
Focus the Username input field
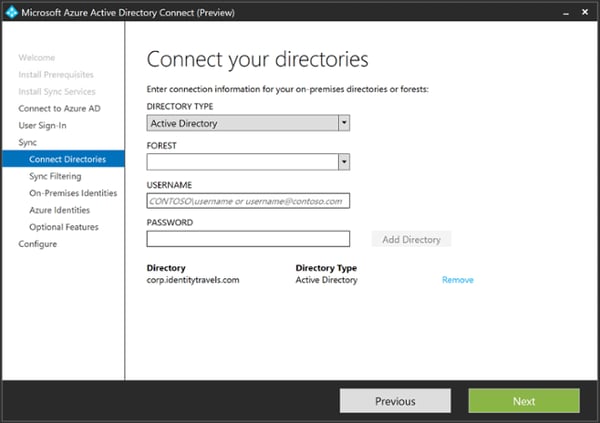(x=248, y=201)
